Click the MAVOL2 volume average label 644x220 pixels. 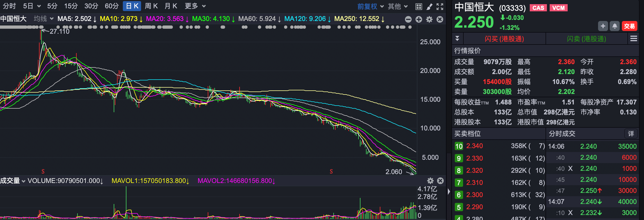click(x=237, y=181)
